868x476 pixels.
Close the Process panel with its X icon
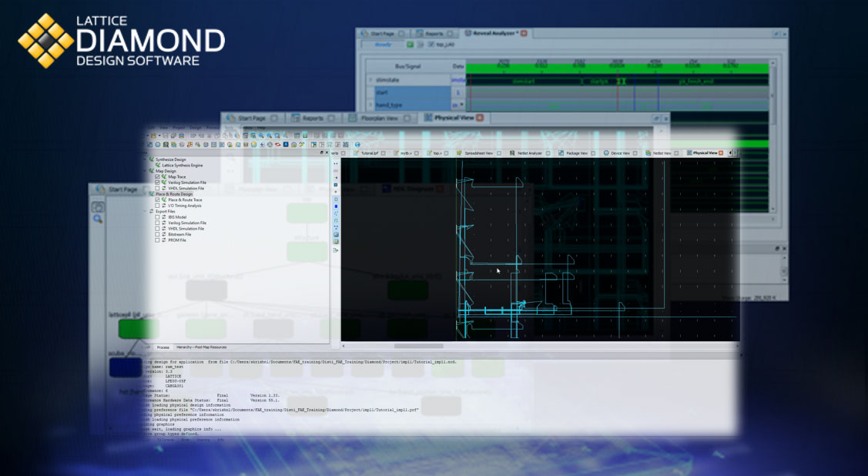click(327, 153)
